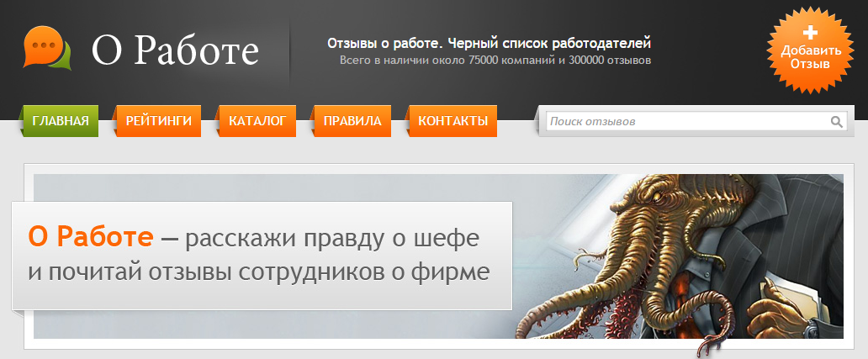This screenshot has height=359, width=868.
Task: Focus the Поиск отзывов search field
Action: click(685, 122)
